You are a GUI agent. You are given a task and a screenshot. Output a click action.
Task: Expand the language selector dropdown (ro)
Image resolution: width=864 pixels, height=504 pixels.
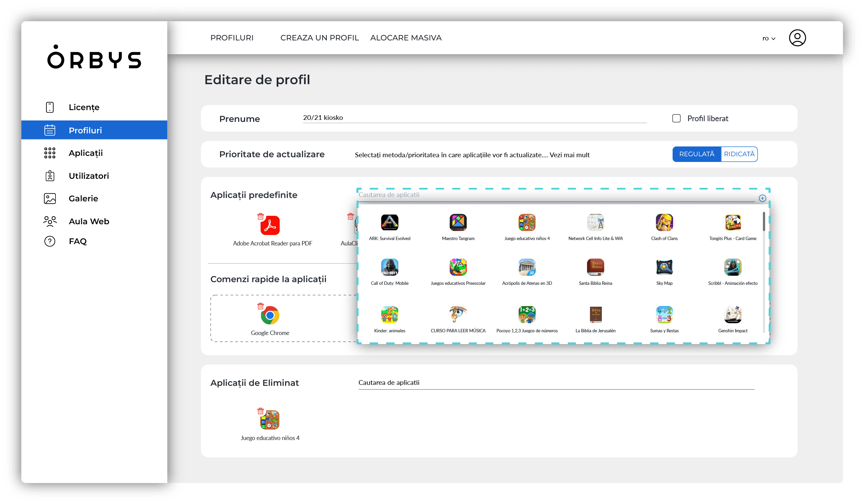[768, 38]
